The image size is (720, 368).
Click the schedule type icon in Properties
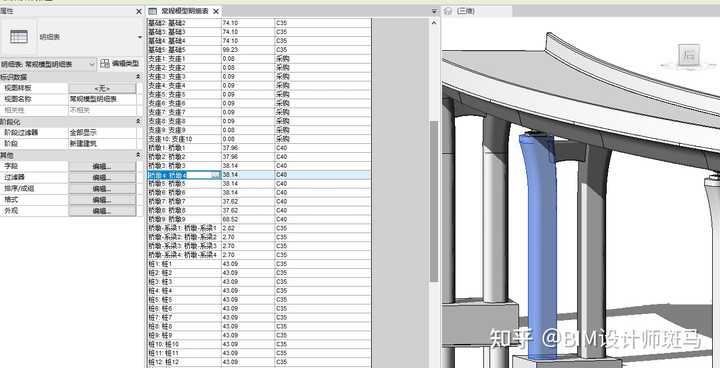click(19, 37)
